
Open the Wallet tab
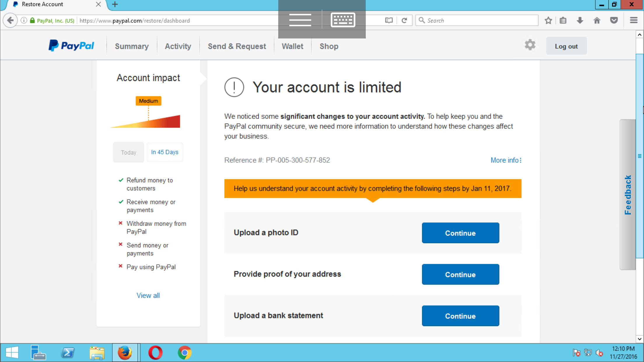(x=292, y=46)
